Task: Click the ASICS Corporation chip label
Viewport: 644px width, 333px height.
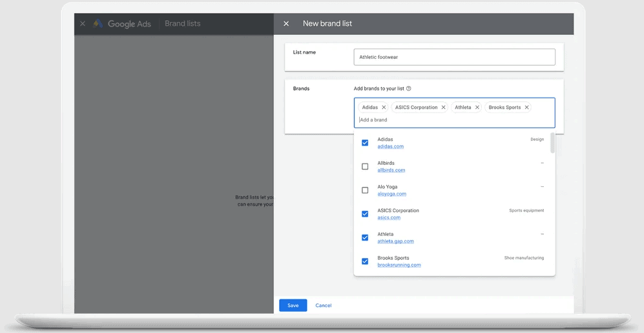Action: click(x=416, y=107)
